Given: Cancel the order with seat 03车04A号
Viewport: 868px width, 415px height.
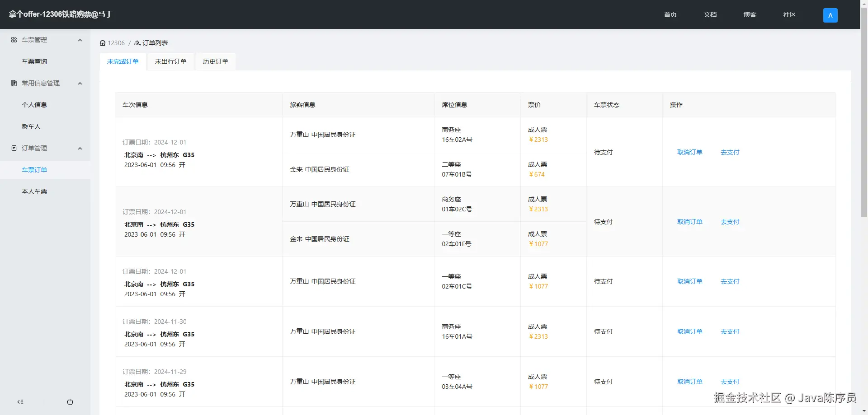Looking at the screenshot, I should coord(689,382).
